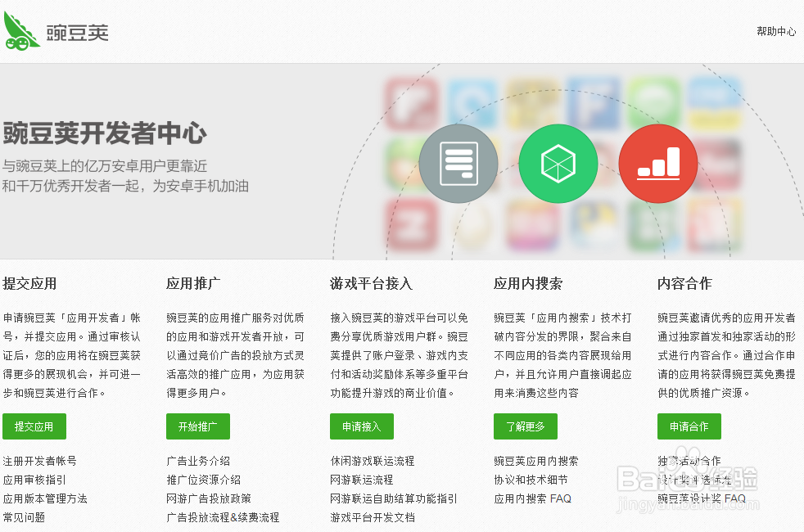Click the 申请合作 button

(689, 426)
